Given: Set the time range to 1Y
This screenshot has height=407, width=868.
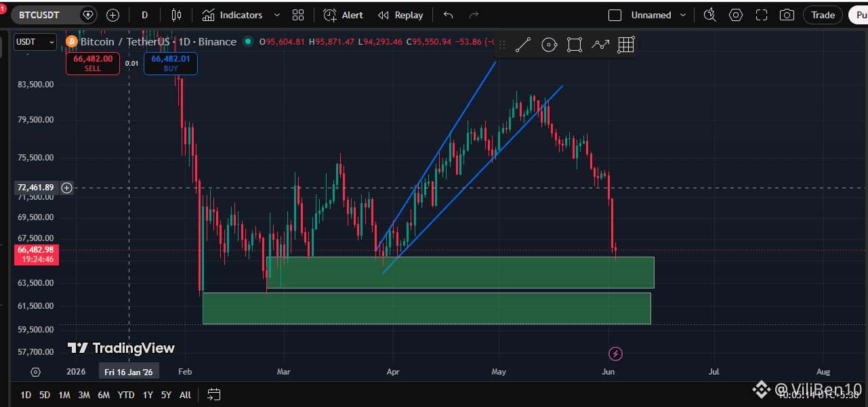Looking at the screenshot, I should click(148, 395).
